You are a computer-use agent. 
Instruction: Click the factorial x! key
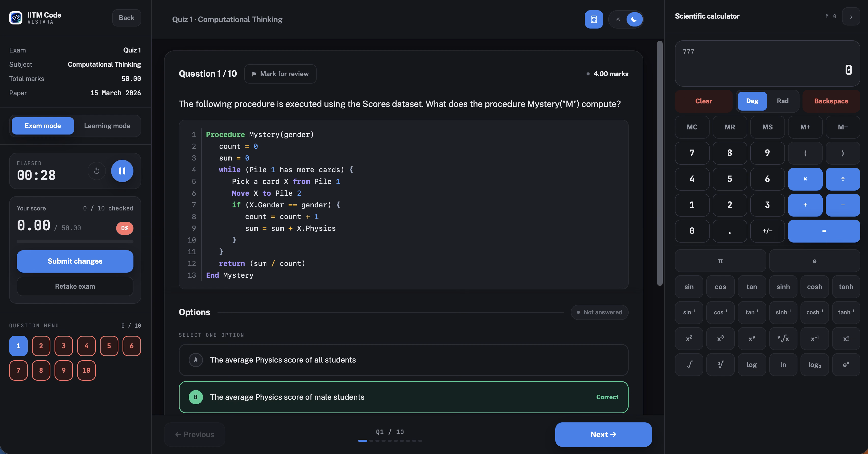tap(846, 339)
